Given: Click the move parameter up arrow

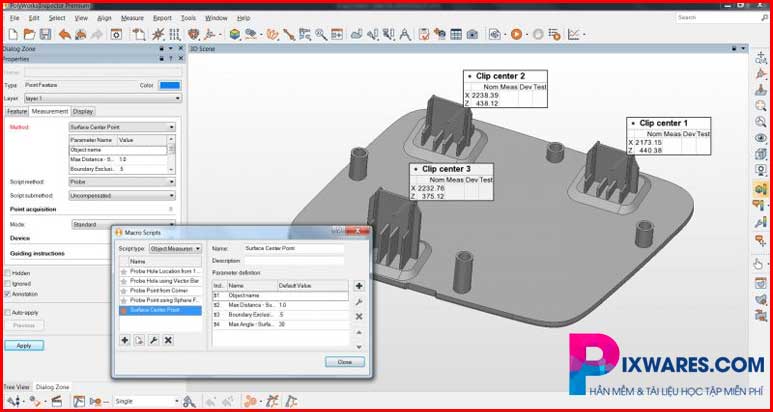Looking at the screenshot, I should click(359, 333).
